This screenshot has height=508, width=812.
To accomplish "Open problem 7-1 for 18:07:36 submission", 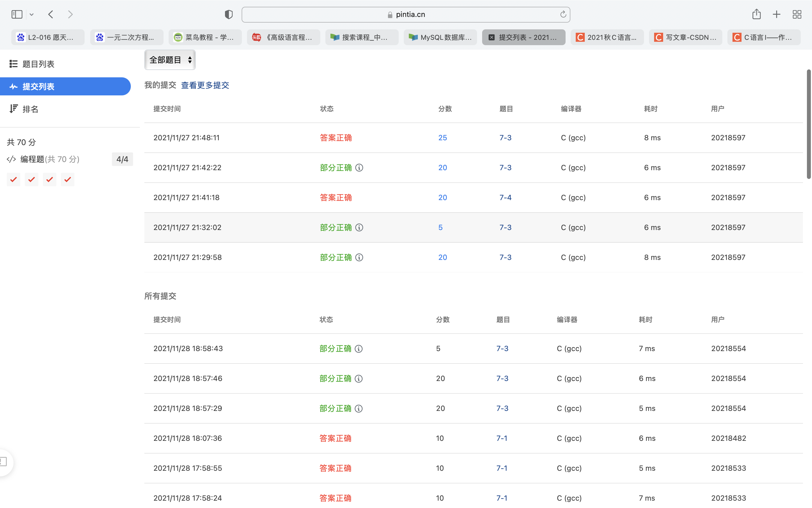I will (x=502, y=438).
